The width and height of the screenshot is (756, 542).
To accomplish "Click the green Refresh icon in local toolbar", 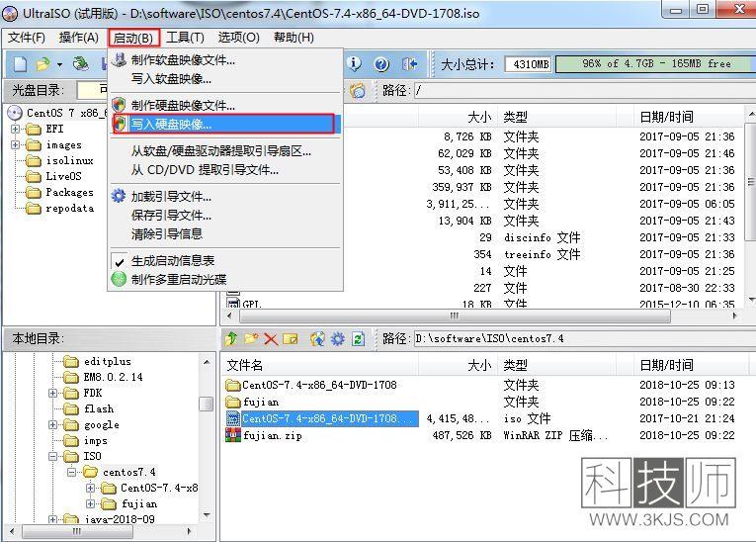I will pos(358,339).
